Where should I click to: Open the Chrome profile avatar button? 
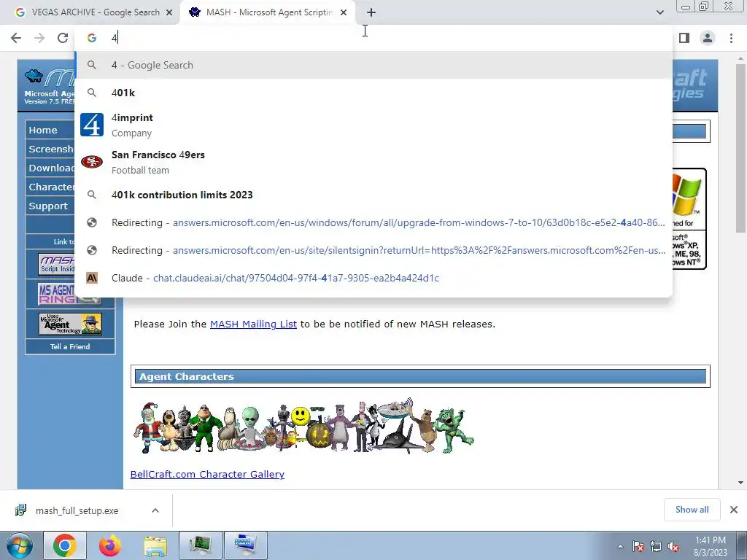[708, 38]
